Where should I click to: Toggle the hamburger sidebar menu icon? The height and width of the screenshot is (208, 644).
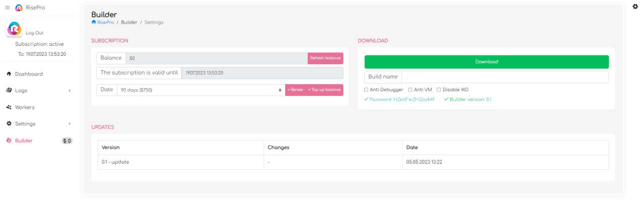click(8, 8)
